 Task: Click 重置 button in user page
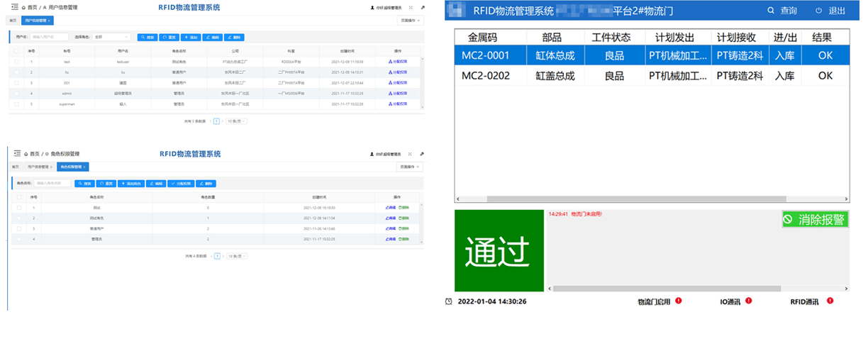(x=169, y=37)
